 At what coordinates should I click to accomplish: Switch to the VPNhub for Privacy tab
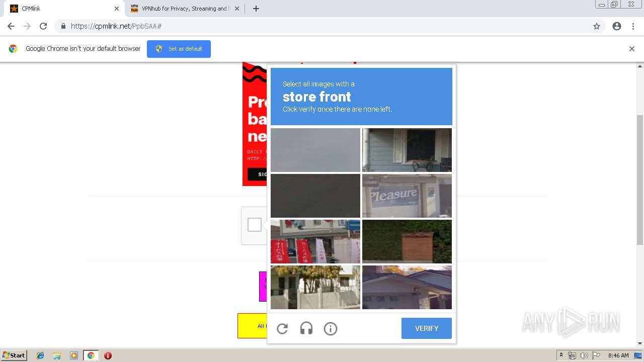(x=185, y=9)
